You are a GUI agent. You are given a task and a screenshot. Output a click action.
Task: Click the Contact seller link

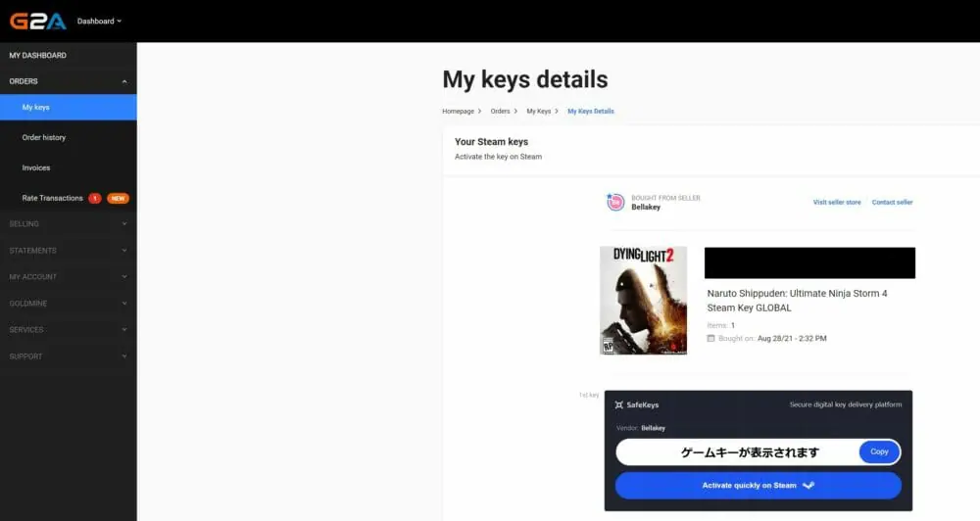pos(892,203)
